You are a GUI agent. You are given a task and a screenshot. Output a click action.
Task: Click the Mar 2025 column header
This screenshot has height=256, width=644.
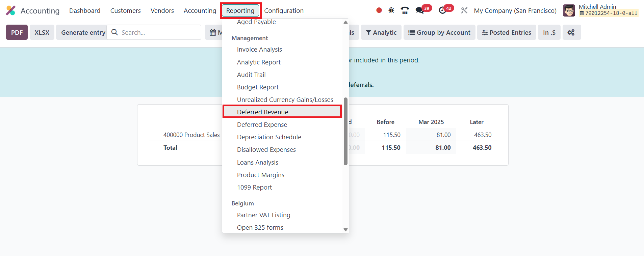pos(431,122)
